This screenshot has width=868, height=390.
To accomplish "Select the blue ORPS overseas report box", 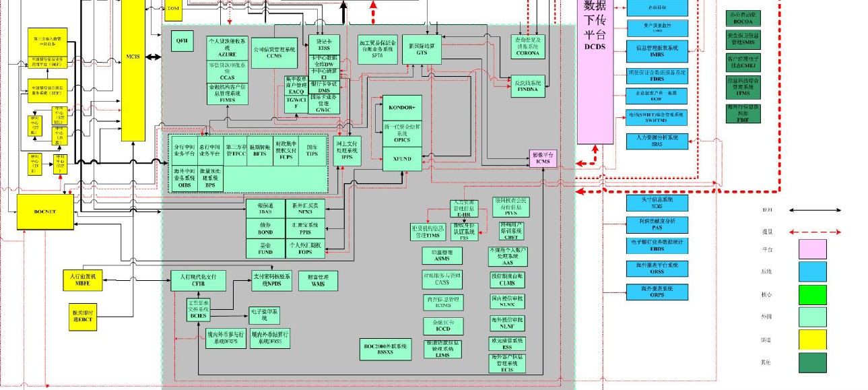I will click(x=657, y=291).
